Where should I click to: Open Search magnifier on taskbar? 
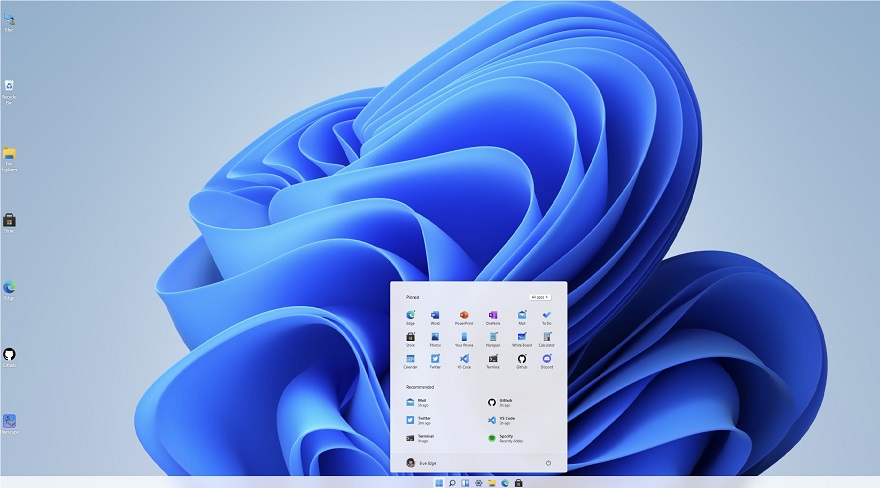point(452,483)
